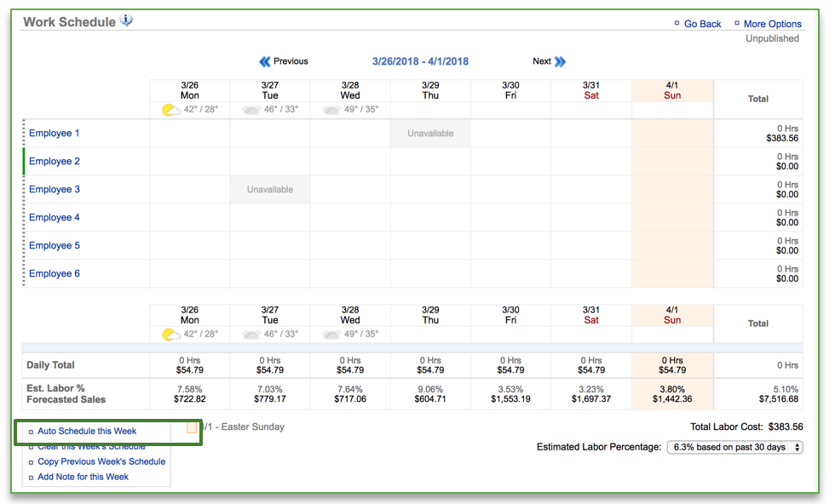Click Tuesday 3/27 cloudy weather icon
Viewport: 835px width, 504px height.
point(250,110)
